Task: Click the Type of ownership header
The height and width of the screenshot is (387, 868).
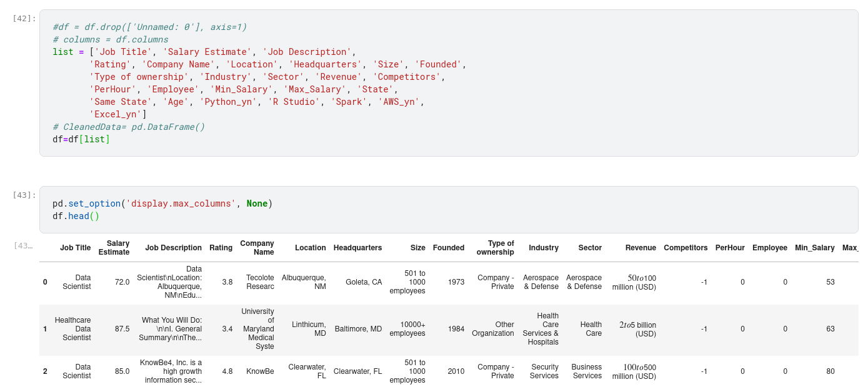Action: point(495,248)
